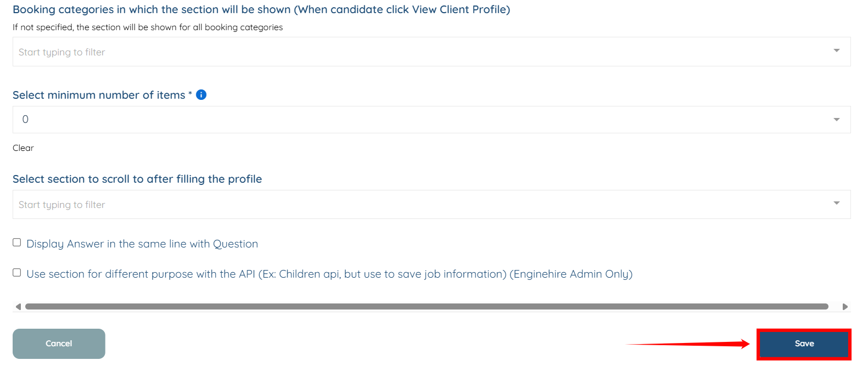Click the horizontal scrollbar left arrow

point(18,307)
